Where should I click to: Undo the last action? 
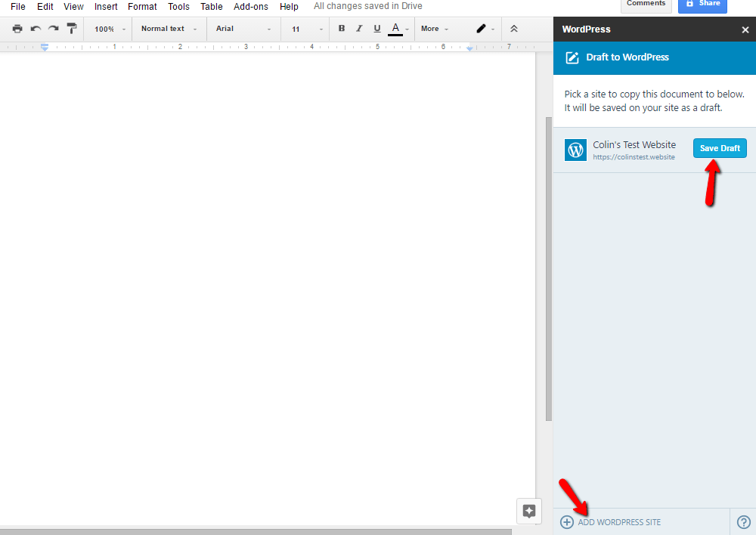36,29
